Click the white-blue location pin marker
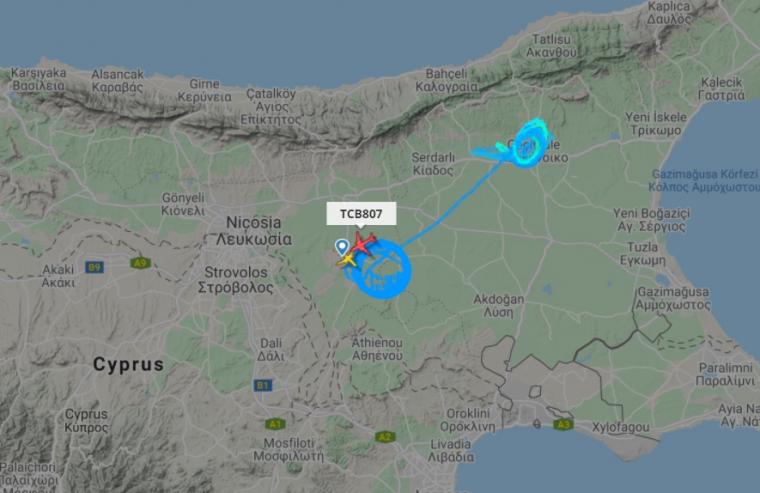The width and height of the screenshot is (760, 493). coord(342,247)
